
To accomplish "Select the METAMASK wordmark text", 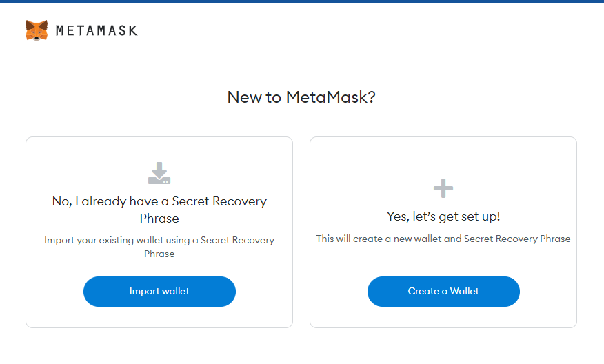I will [x=97, y=31].
